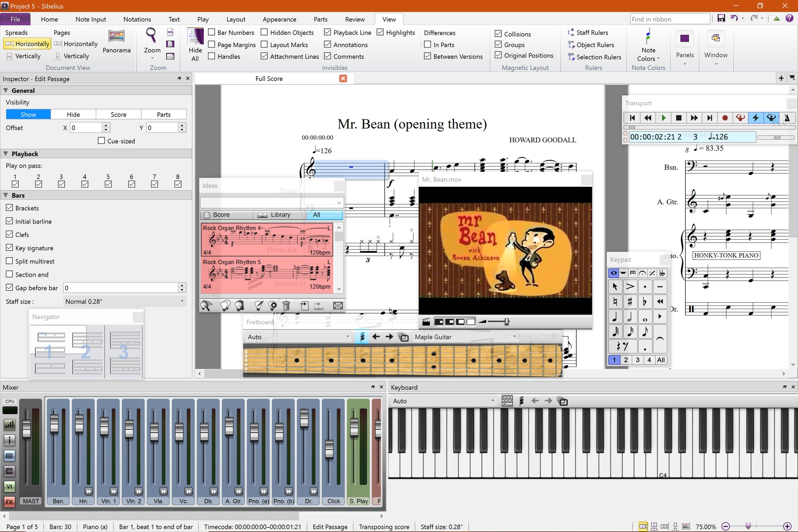The width and height of the screenshot is (798, 532).
Task: Click the trash icon in the Ideas panel
Action: pyautogui.click(x=286, y=306)
